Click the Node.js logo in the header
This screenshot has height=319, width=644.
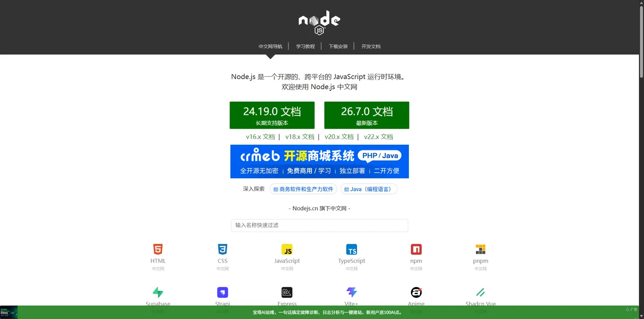pos(319,23)
